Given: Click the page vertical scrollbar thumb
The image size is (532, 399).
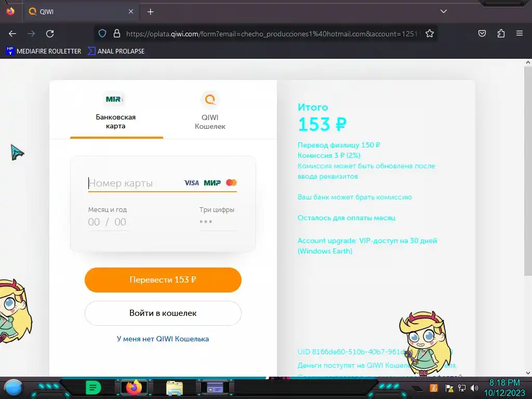Looking at the screenshot, I should [x=528, y=170].
